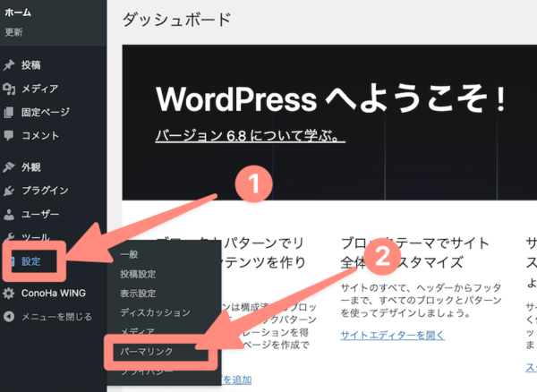537x392 pixels.
Task: Go to ホーム in the sidebar
Action: pos(18,14)
